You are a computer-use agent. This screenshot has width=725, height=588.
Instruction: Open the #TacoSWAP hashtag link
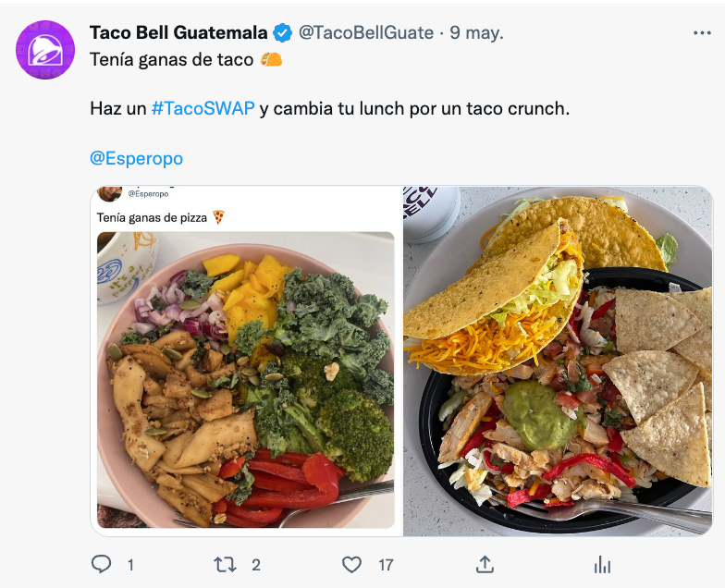[x=203, y=109]
